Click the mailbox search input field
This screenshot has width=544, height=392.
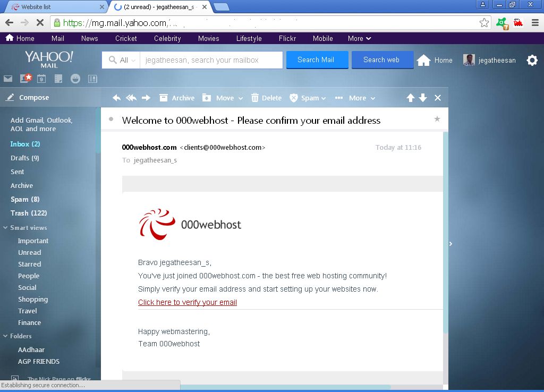point(211,60)
